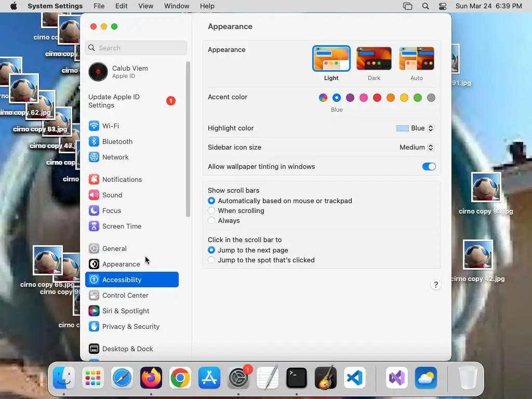Pick the multicolor accent color
This screenshot has width=532, height=399.
(323, 98)
